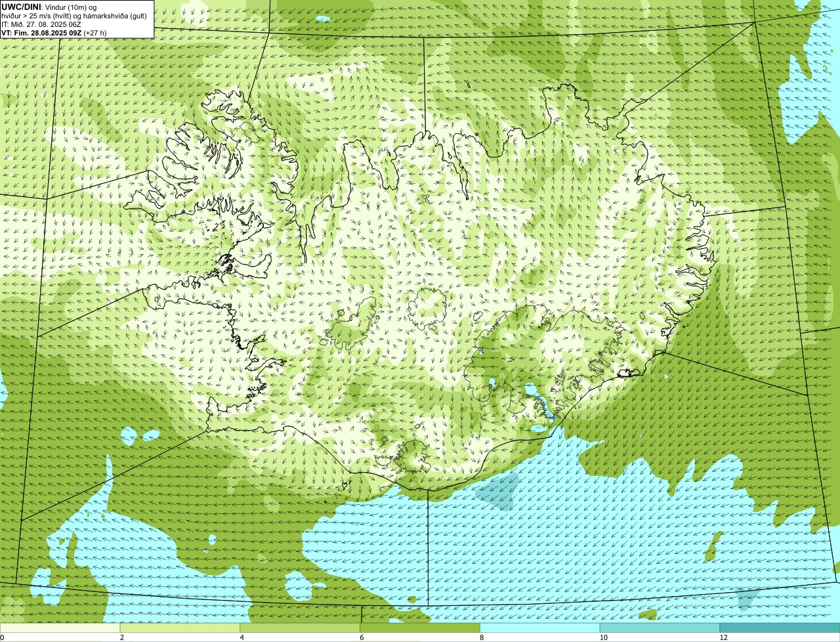Click the '6' scale label
This screenshot has height=642, width=840.
click(x=362, y=637)
